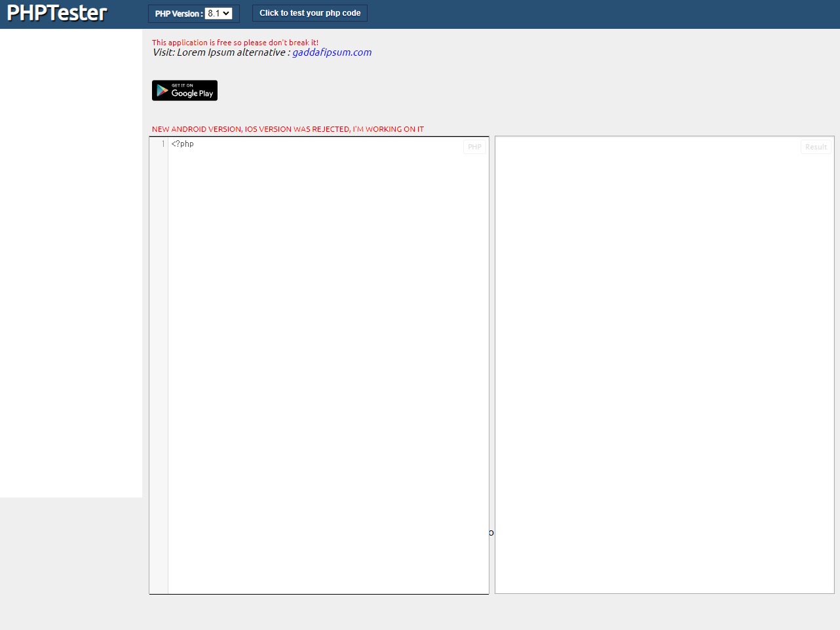Click the editor gutter below line 1
The width and height of the screenshot is (840, 630).
pyautogui.click(x=159, y=367)
